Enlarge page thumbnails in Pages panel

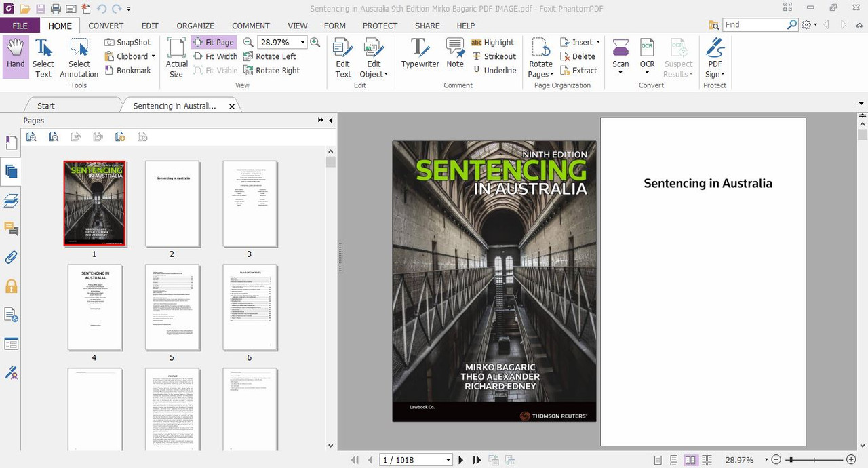31,137
